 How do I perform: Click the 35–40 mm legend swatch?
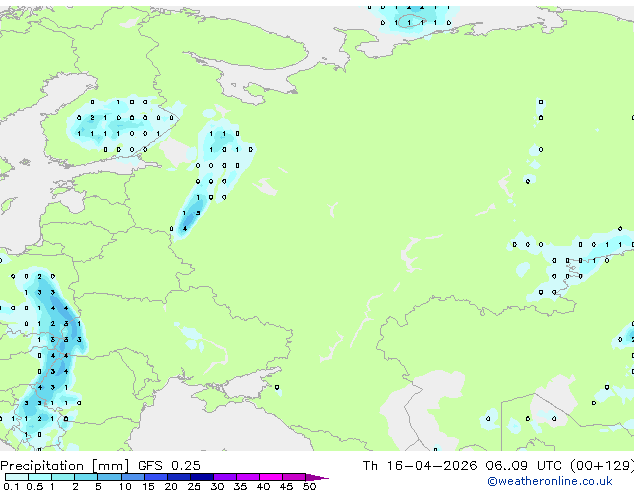[248, 477]
